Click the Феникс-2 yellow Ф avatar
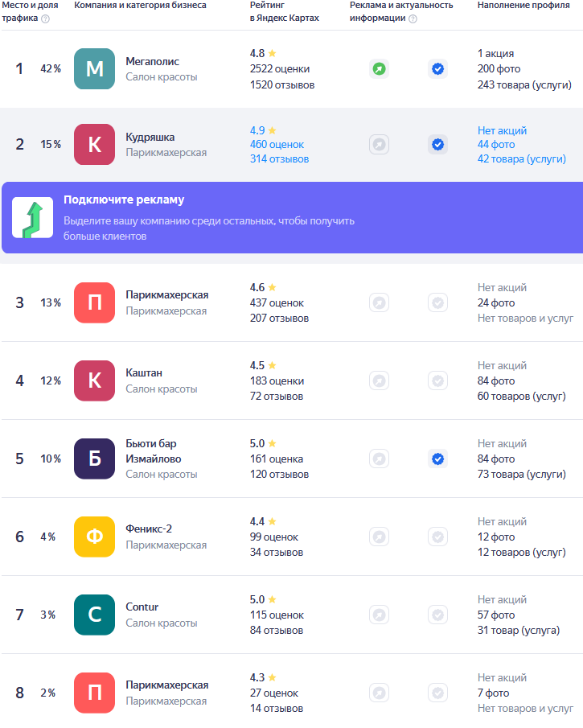Screen dimensions: 583x728 tap(94, 537)
